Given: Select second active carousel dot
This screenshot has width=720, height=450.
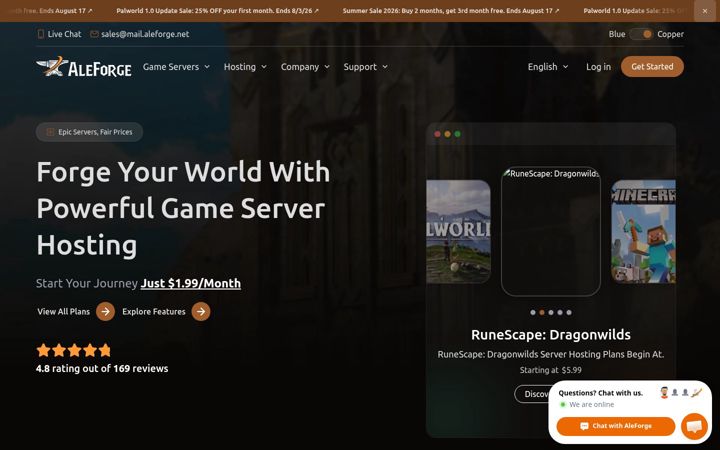Looking at the screenshot, I should (x=542, y=312).
